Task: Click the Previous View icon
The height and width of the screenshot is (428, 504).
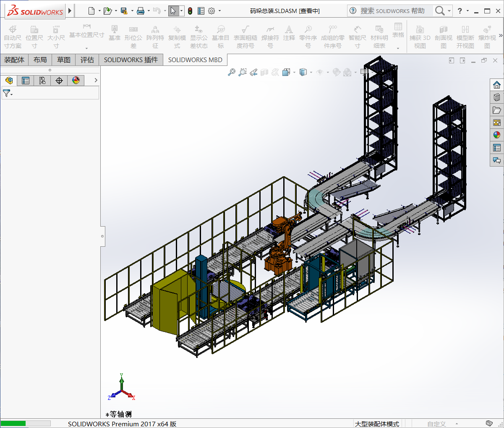Action: click(x=253, y=72)
